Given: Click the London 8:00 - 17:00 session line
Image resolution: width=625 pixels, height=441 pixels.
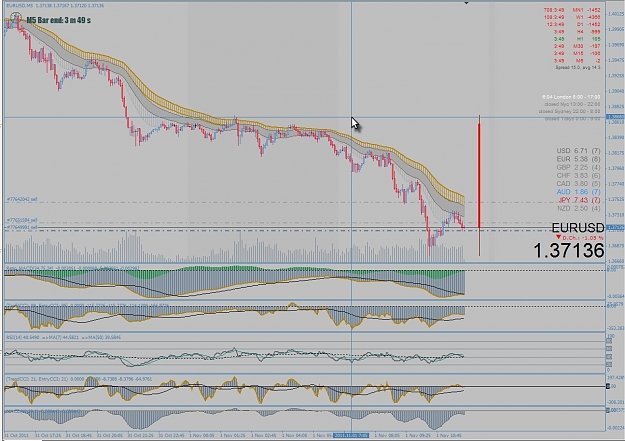Looking at the screenshot, I should pyautogui.click(x=571, y=96).
